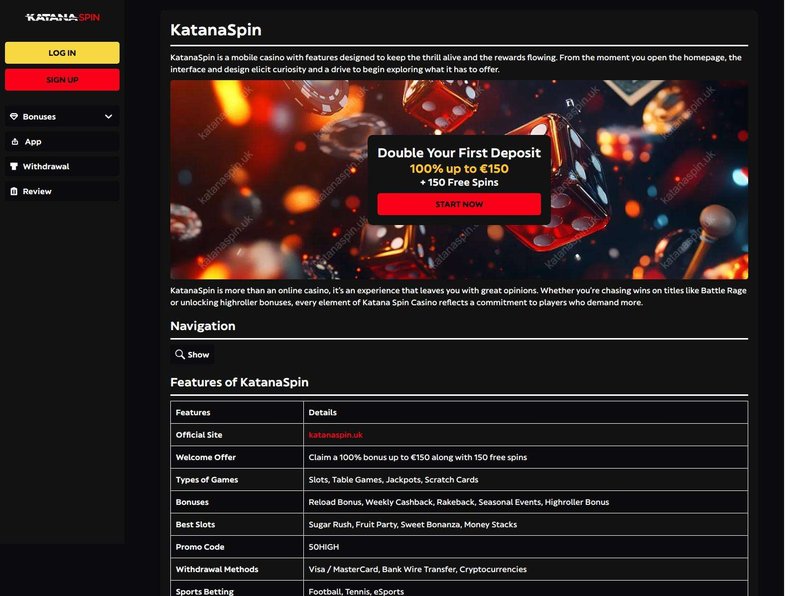
Task: Select the Welcome Offer row label
Action: pyautogui.click(x=206, y=457)
